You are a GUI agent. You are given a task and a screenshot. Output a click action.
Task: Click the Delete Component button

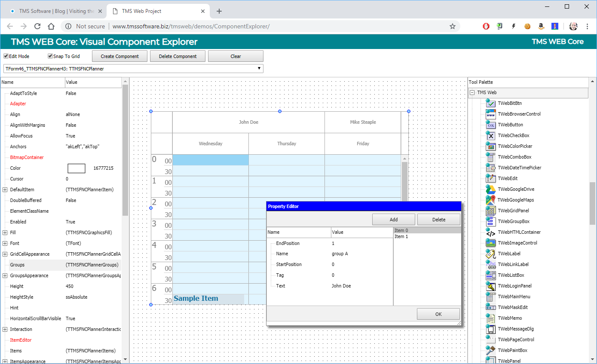(178, 56)
